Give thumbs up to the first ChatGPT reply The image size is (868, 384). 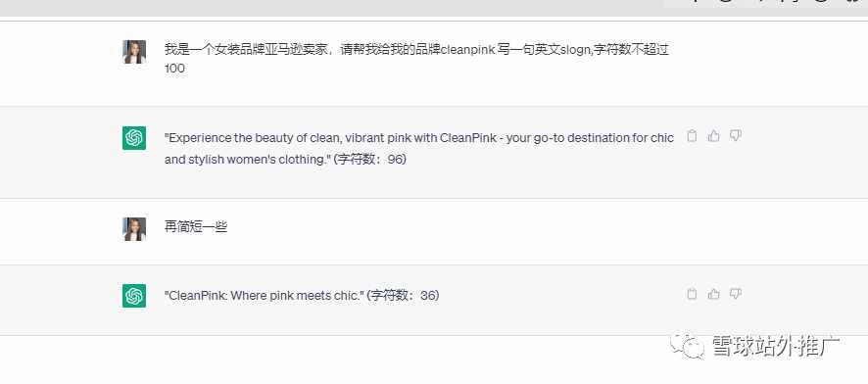(x=713, y=135)
